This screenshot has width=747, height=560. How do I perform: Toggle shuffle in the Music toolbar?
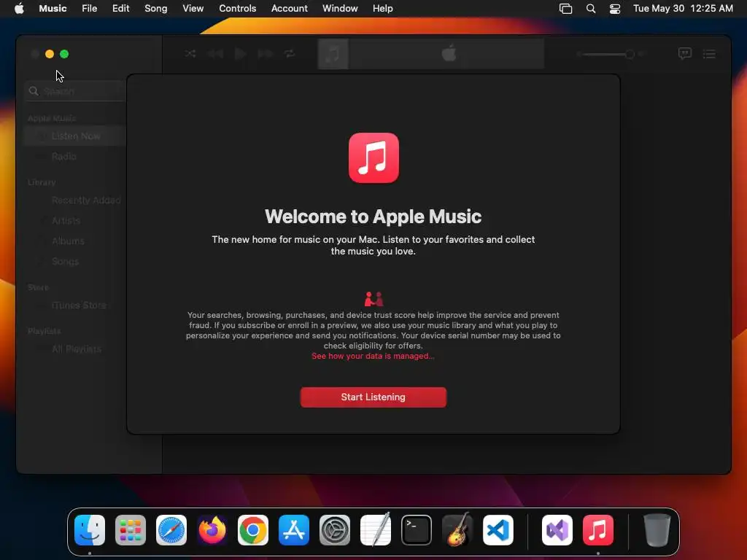pos(190,54)
